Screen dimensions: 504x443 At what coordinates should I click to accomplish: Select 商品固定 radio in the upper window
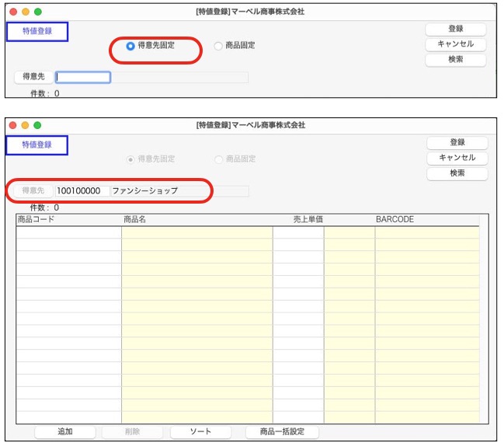pos(218,46)
